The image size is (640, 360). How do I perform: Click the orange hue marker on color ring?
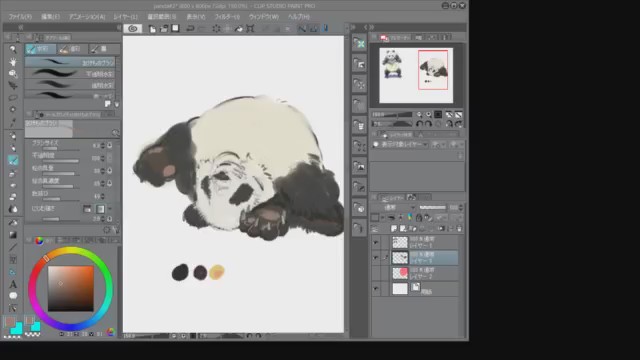[x=46, y=258]
